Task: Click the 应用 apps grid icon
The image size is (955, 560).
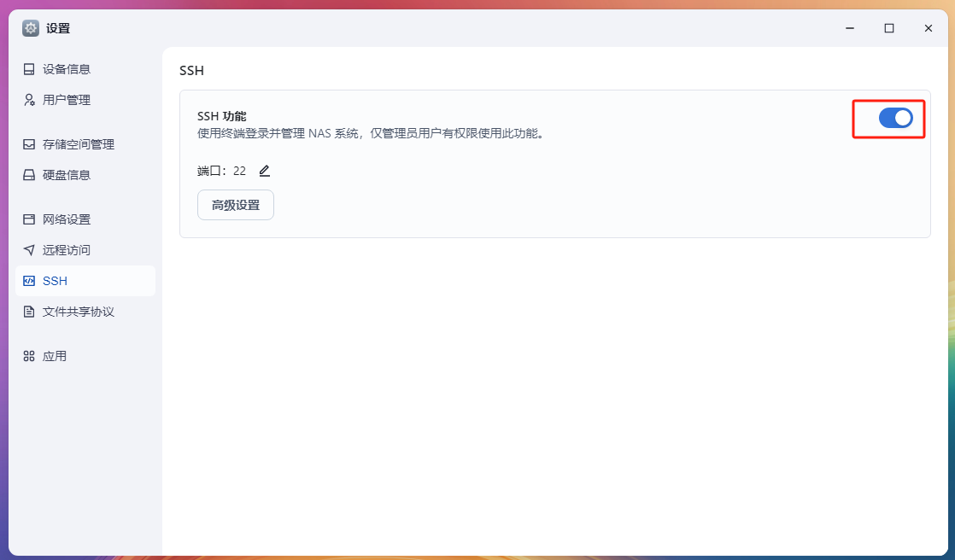Action: [30, 356]
